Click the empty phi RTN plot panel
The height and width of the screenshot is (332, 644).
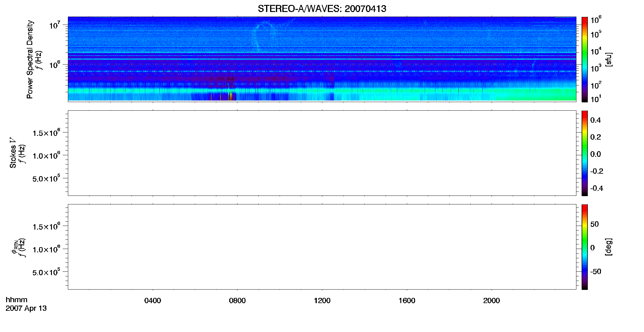[322, 247]
